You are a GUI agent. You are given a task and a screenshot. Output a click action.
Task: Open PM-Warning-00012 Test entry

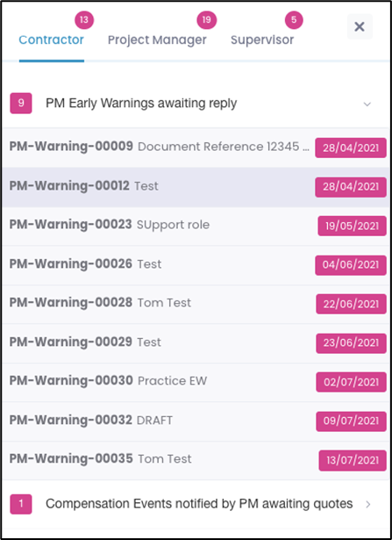pyautogui.click(x=196, y=187)
